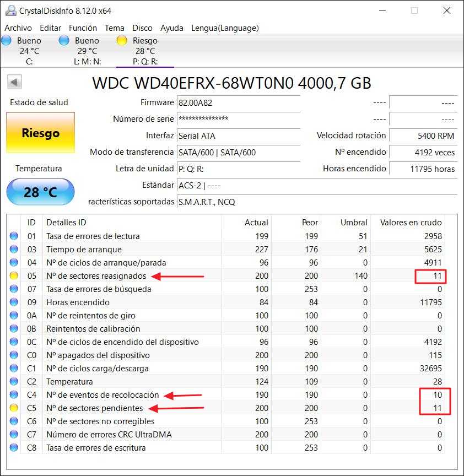Select the Número de errores CRC UltraDMA row
This screenshot has height=476, width=464.
tap(226, 435)
